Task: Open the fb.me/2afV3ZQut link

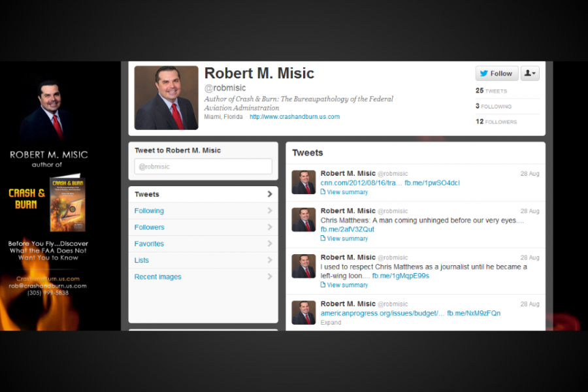Action: 348,229
